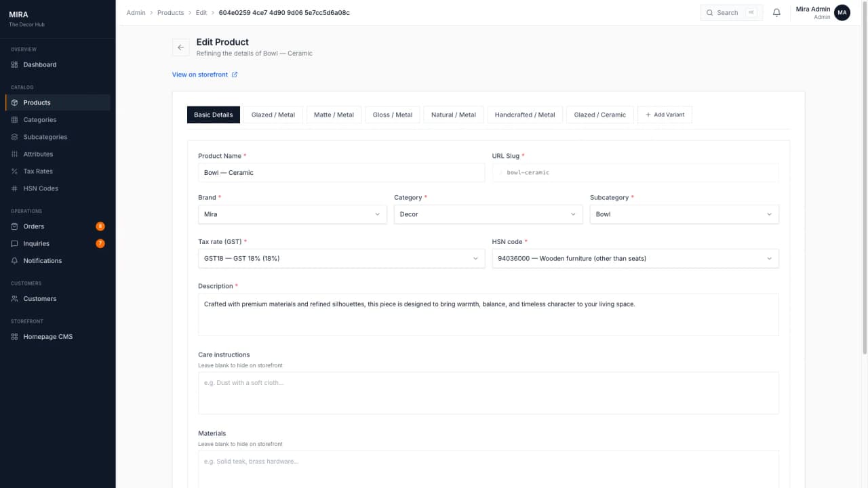This screenshot has width=868, height=488.
Task: Click the Notifications bell icon in sidebar
Action: tap(15, 261)
